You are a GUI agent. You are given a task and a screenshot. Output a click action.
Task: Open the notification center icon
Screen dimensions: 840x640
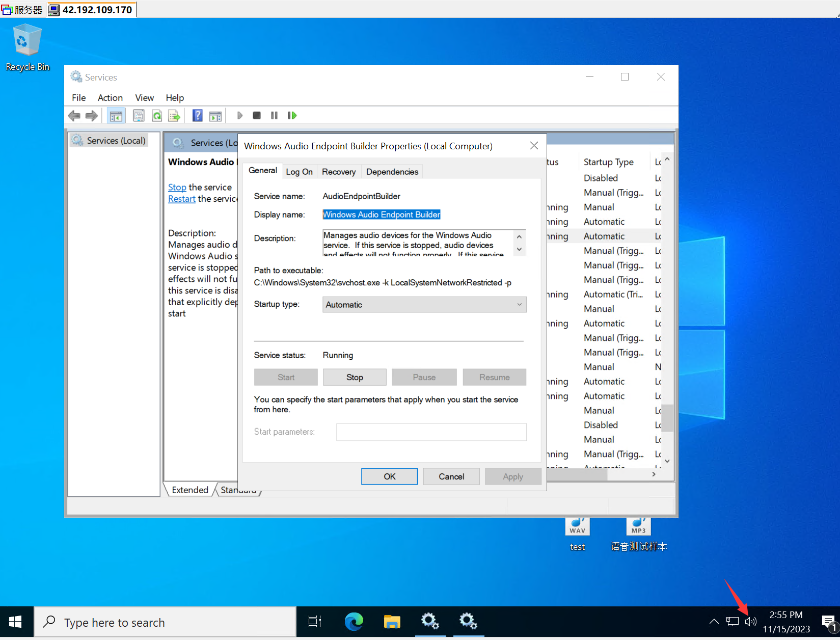point(829,622)
